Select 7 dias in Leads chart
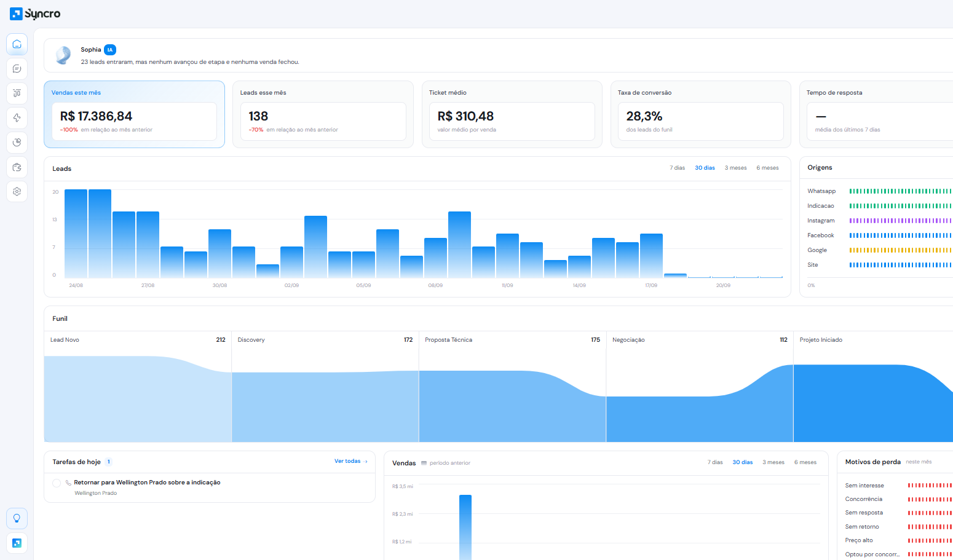The width and height of the screenshot is (953, 560). click(x=677, y=168)
